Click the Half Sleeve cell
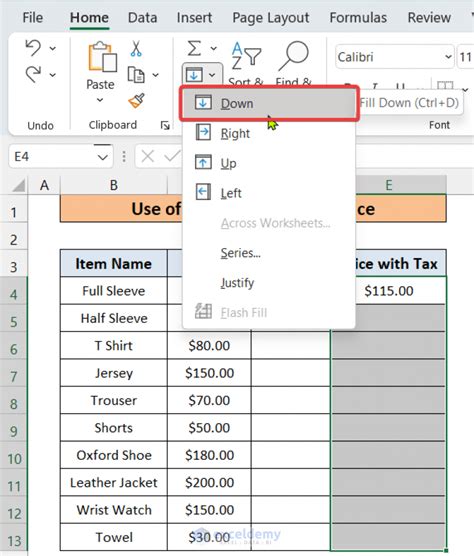474x556 pixels. click(x=113, y=318)
